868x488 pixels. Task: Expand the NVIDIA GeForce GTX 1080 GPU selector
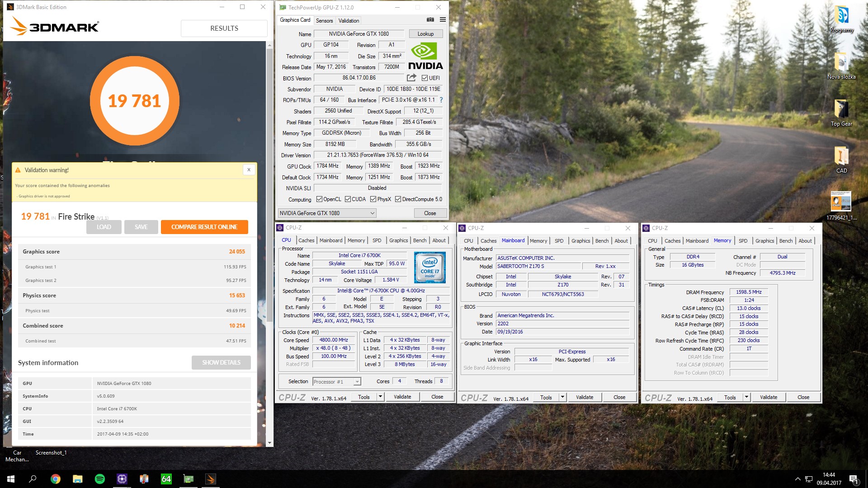(x=327, y=213)
